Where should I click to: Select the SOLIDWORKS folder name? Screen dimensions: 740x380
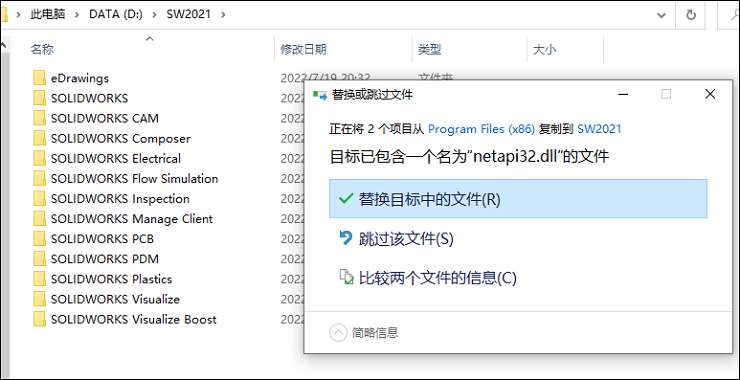point(89,98)
